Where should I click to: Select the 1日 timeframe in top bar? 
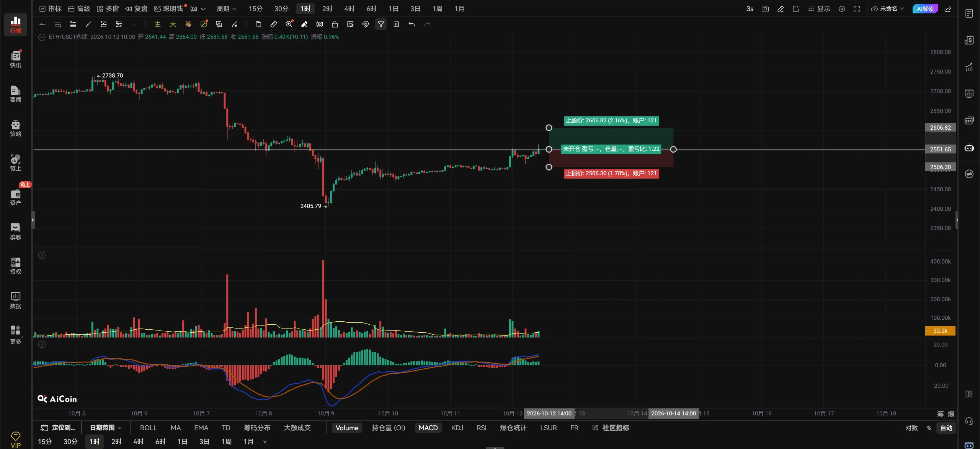click(393, 9)
